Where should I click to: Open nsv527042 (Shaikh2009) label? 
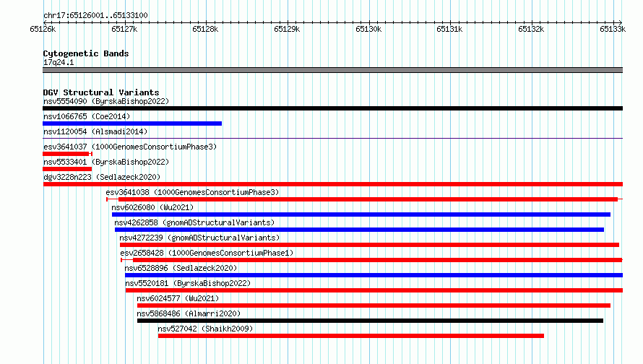[205, 329]
